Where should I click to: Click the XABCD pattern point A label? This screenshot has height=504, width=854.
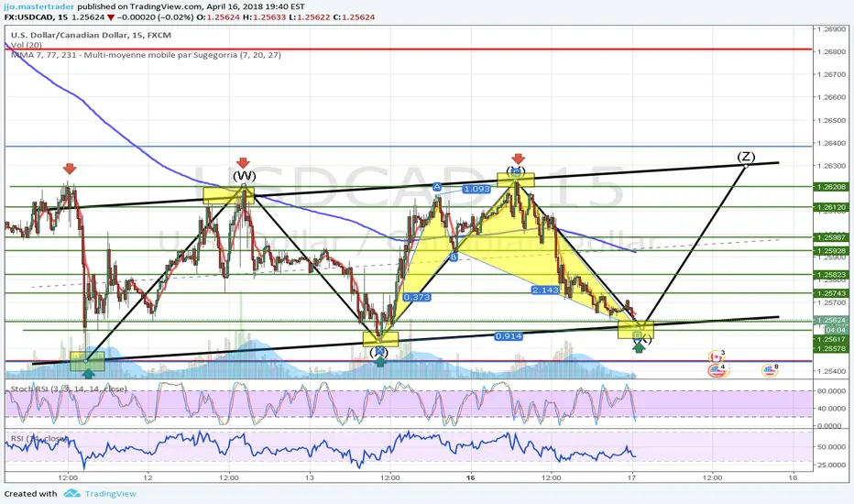coord(437,187)
